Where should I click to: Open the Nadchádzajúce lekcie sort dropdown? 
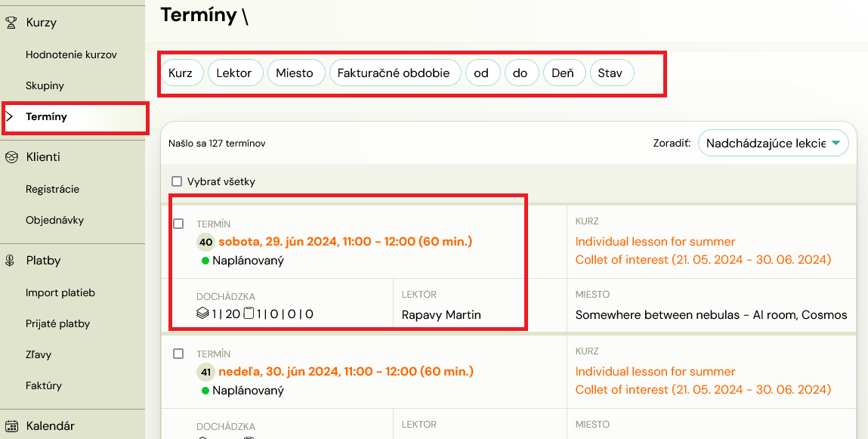(774, 144)
